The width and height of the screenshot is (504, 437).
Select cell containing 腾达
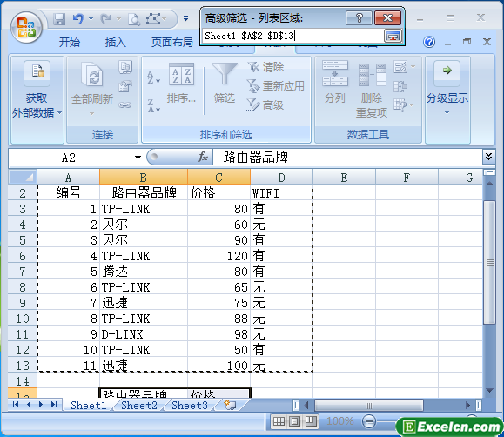pyautogui.click(x=144, y=272)
